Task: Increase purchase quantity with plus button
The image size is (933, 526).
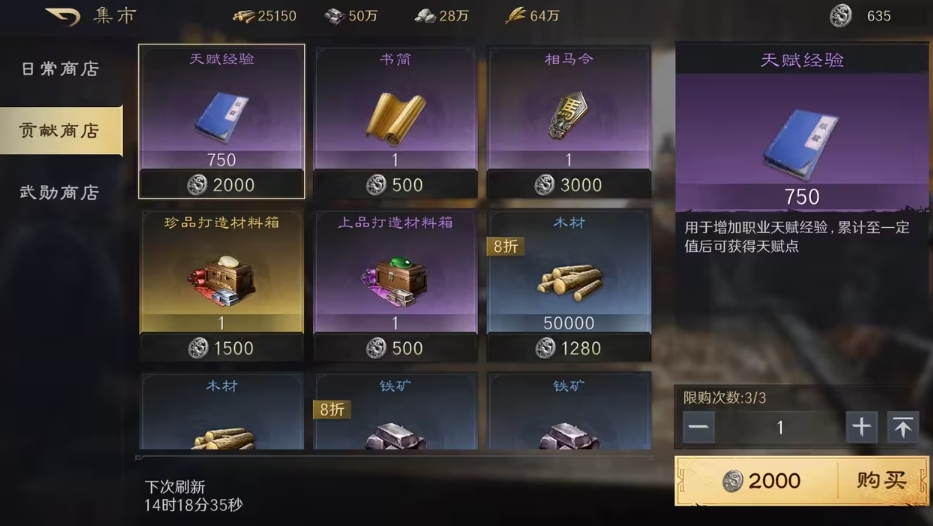Action: [x=861, y=427]
